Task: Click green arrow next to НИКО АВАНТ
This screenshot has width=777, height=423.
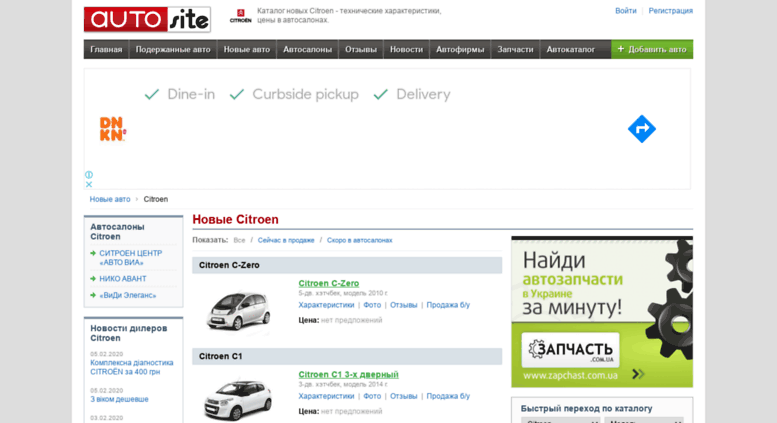Action: click(x=93, y=279)
